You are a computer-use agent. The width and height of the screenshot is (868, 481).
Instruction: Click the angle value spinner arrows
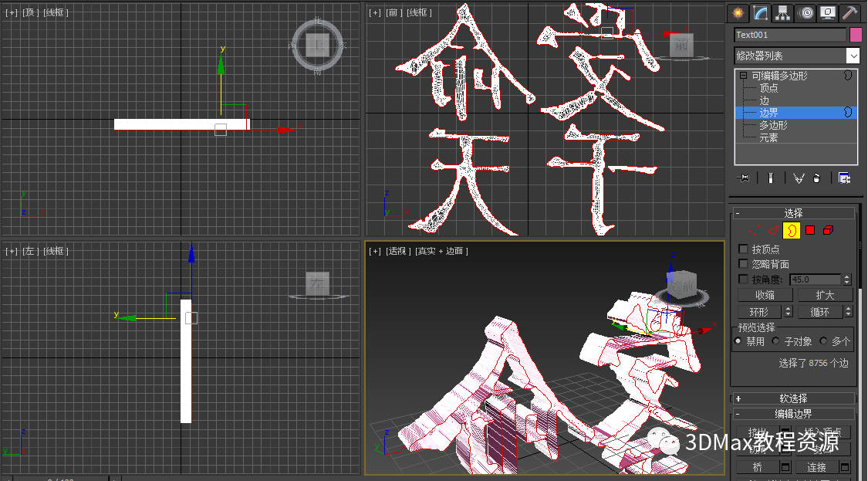(x=846, y=279)
